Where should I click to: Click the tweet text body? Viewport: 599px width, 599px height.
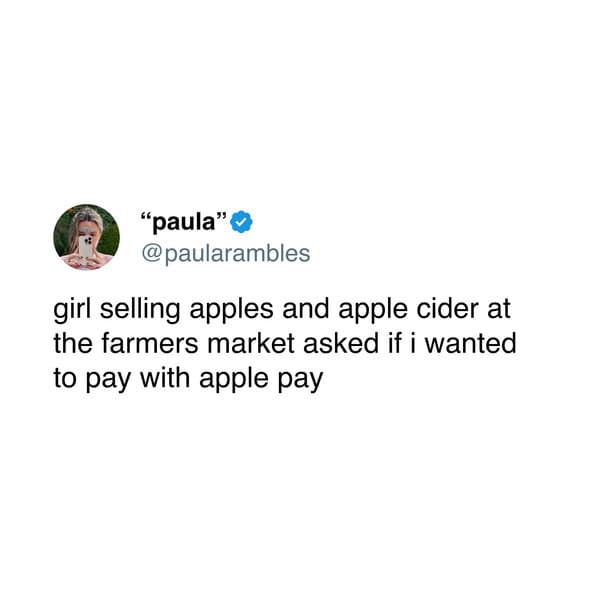[285, 343]
